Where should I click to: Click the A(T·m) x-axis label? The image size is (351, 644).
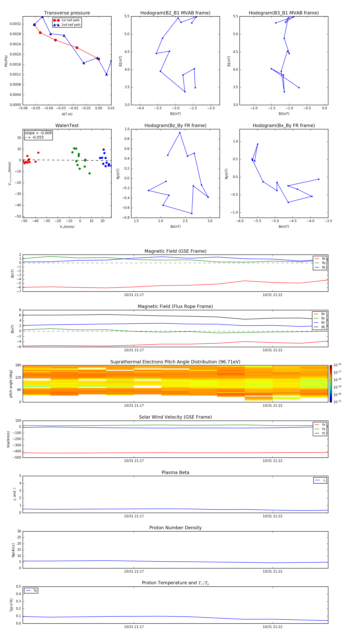(67, 114)
